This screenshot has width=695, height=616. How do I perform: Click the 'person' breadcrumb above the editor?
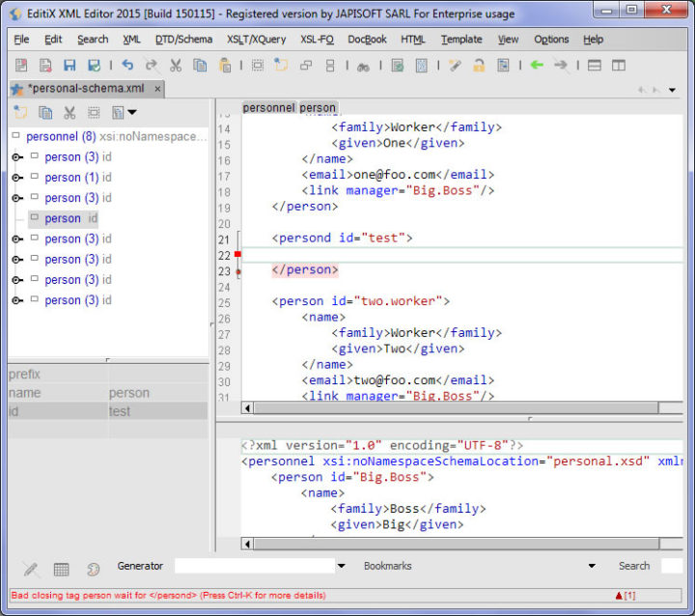(318, 107)
